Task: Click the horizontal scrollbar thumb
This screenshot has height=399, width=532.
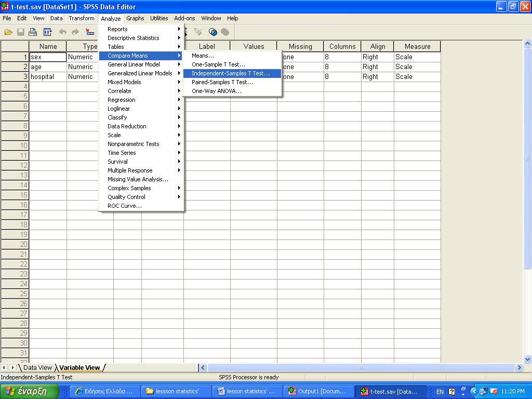Action: click(361, 367)
